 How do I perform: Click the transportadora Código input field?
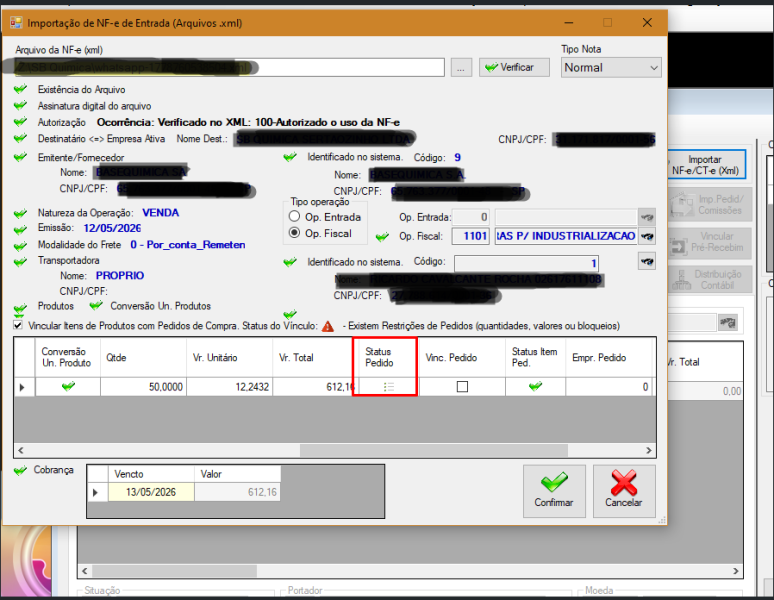point(526,263)
